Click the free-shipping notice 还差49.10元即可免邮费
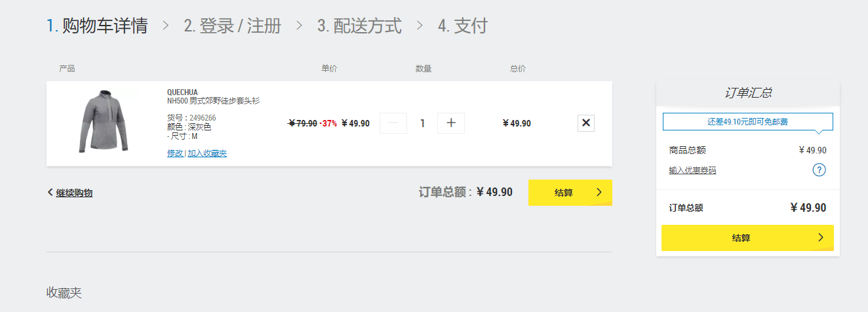 tap(747, 122)
